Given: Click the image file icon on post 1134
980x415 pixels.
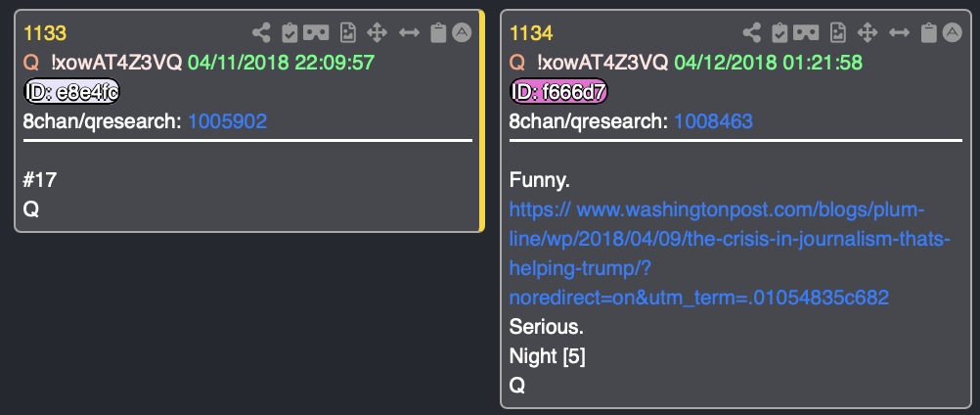Looking at the screenshot, I should [x=837, y=32].
